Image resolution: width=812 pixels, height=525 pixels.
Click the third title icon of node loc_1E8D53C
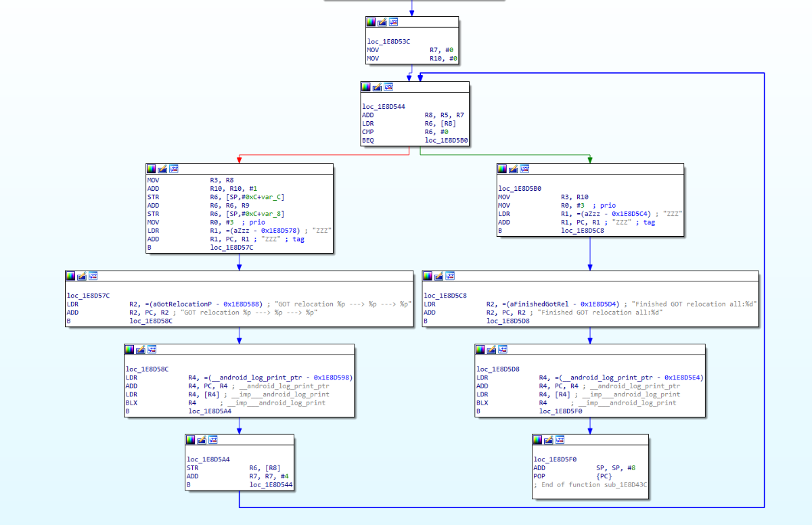pos(393,22)
